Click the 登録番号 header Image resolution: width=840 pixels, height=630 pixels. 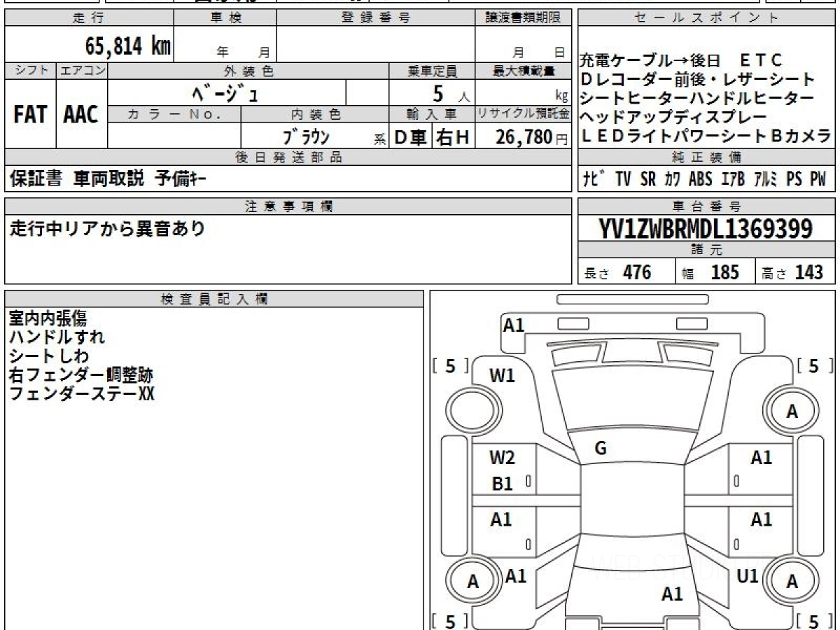point(376,18)
